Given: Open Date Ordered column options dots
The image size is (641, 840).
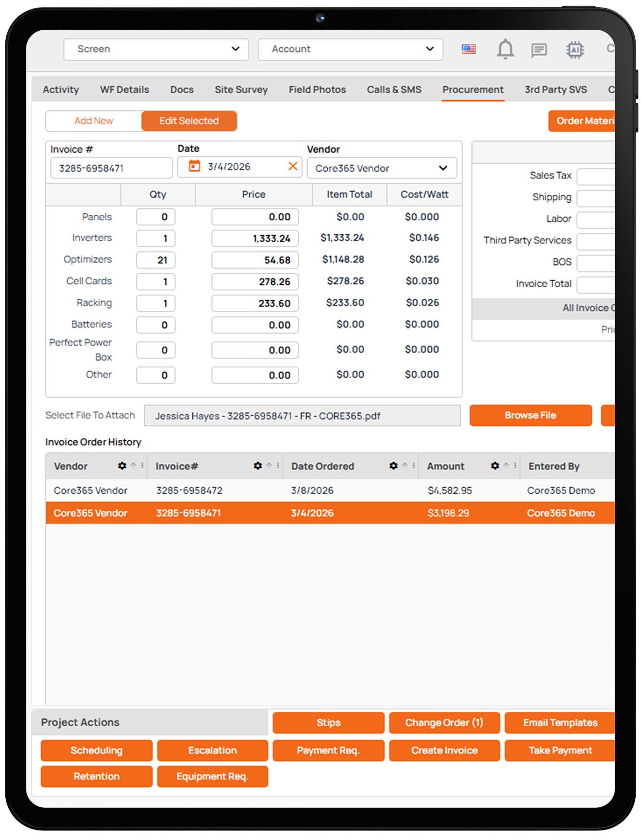Looking at the screenshot, I should (413, 465).
